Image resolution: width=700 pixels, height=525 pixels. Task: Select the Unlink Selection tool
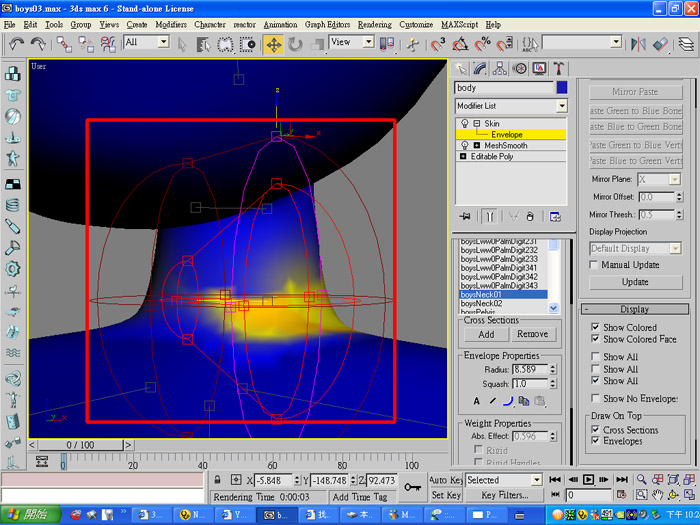click(x=86, y=44)
